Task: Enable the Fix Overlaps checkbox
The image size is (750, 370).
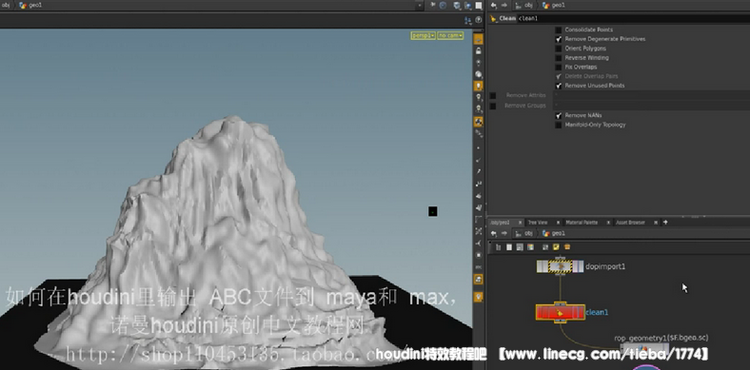Action: (558, 67)
